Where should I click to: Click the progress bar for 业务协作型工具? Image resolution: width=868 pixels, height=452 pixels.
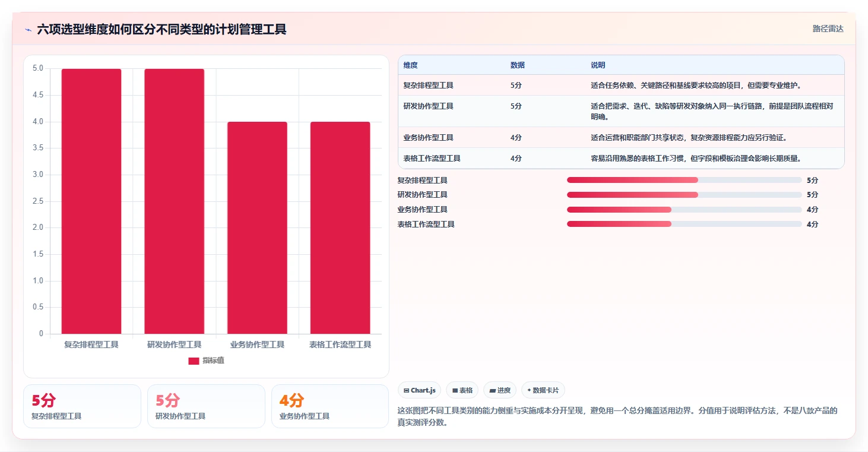point(684,210)
